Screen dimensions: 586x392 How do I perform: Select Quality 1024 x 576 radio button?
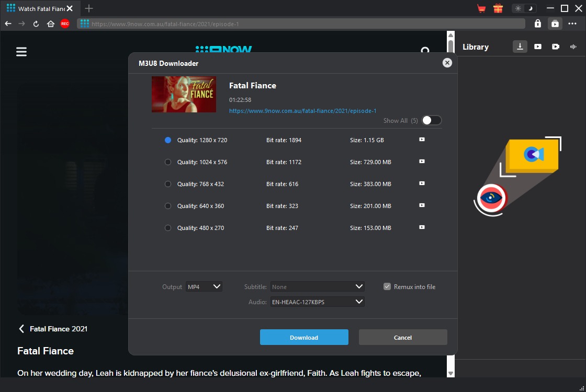[x=168, y=162]
